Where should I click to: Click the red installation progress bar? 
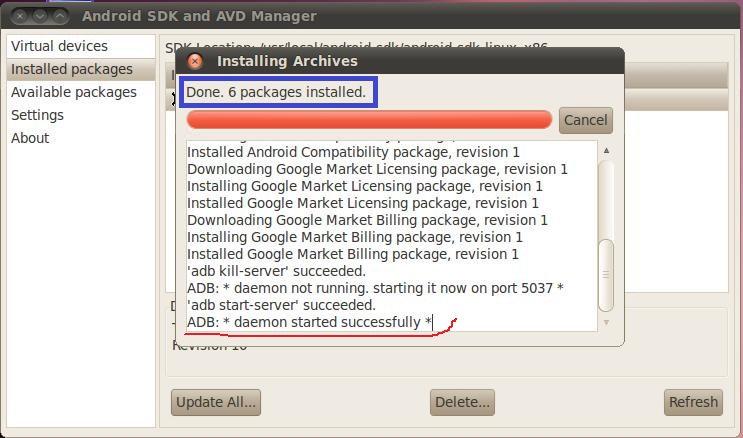point(369,120)
